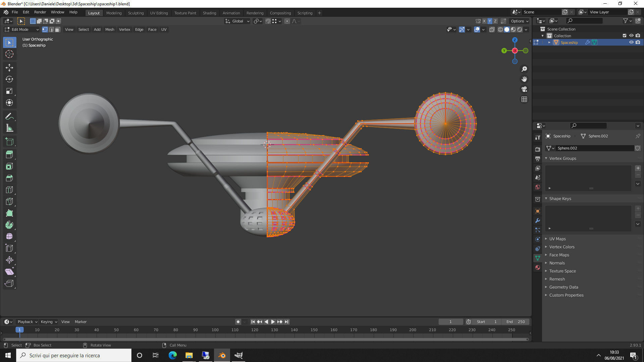Viewport: 644px width, 362px height.
Task: Select the Transform tool
Action: (x=9, y=103)
